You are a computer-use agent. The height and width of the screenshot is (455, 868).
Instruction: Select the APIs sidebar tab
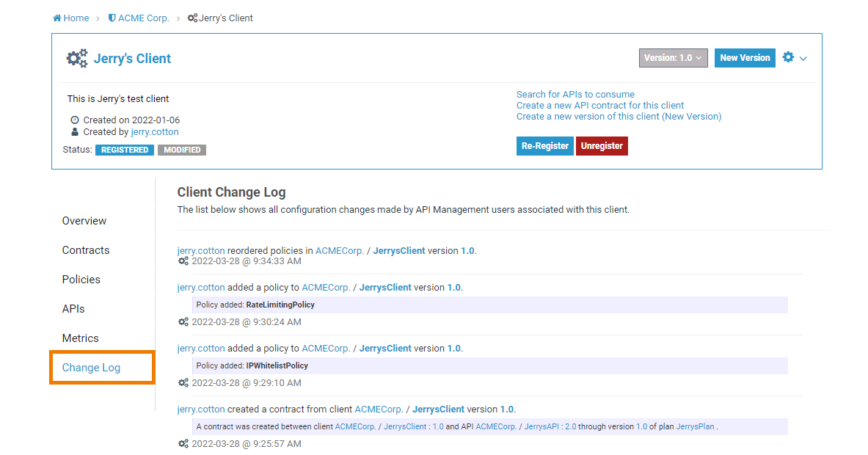[73, 309]
